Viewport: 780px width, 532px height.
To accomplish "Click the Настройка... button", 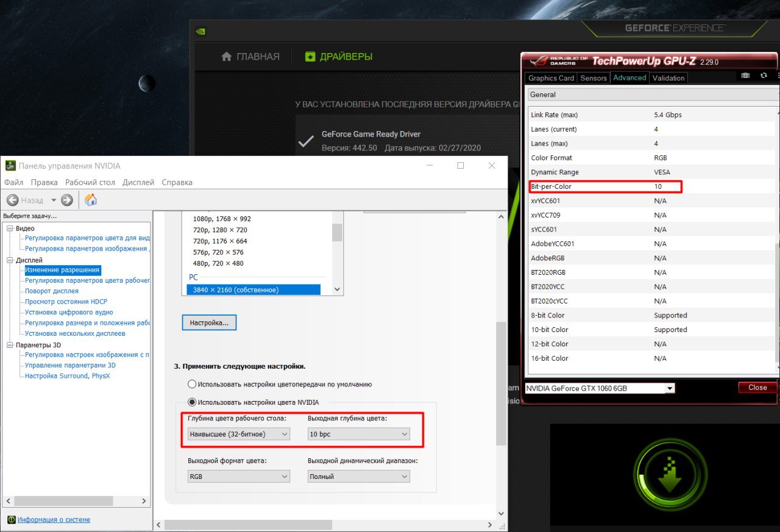I will coord(209,322).
